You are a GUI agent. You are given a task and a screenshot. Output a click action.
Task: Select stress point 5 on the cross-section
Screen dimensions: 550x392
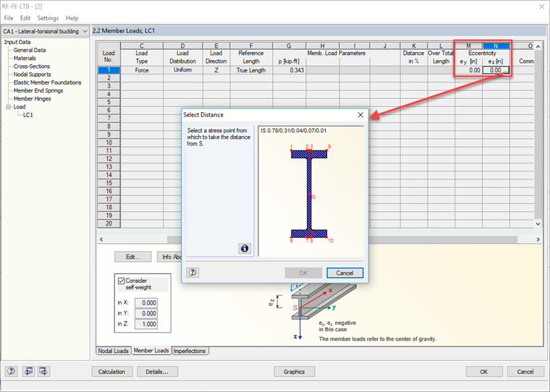click(328, 149)
